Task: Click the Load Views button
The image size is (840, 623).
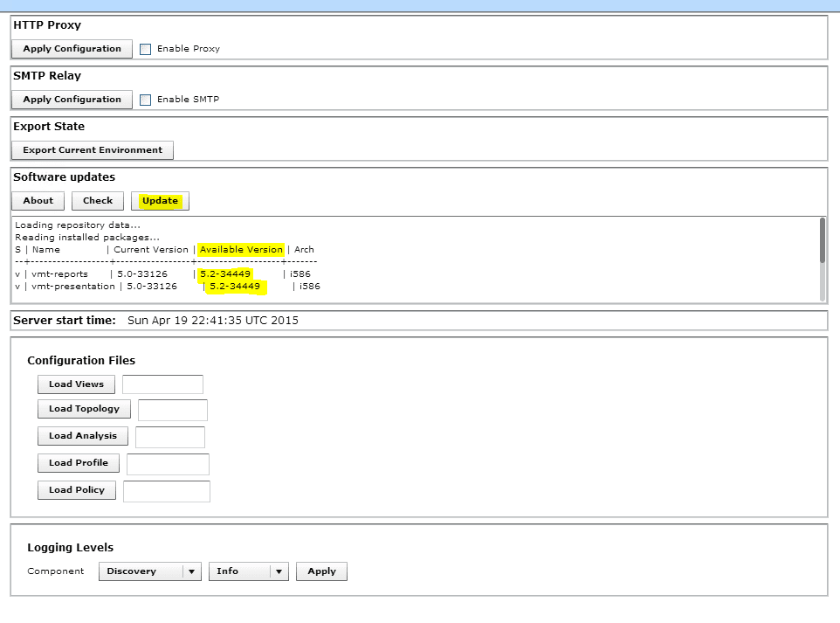Action: [x=76, y=384]
